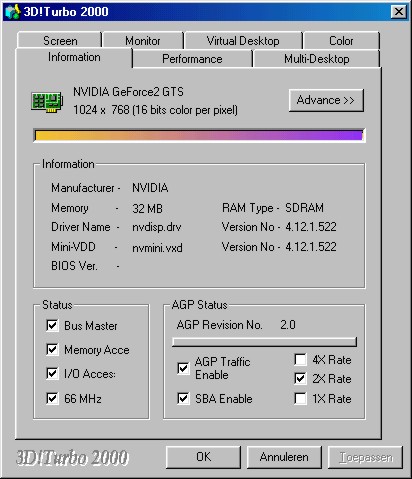Uncheck the 2X Rate checkbox
This screenshot has height=479, width=412.
pyautogui.click(x=300, y=378)
